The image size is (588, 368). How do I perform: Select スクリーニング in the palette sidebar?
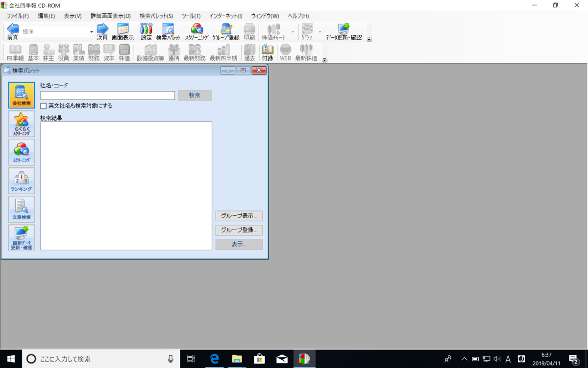coord(22,152)
